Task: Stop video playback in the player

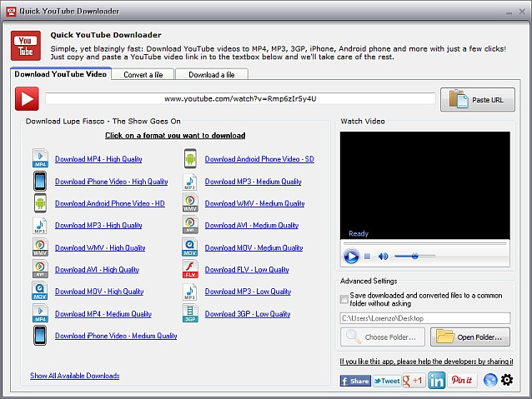Action: (367, 256)
